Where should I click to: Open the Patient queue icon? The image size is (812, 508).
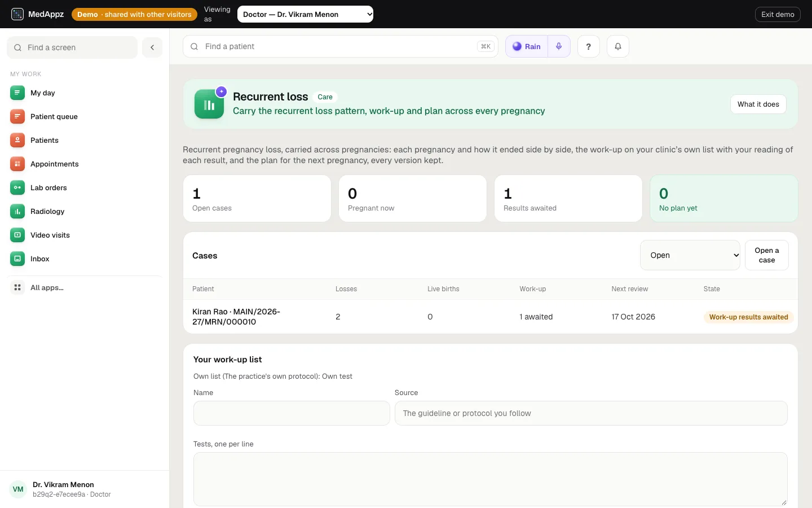(17, 116)
